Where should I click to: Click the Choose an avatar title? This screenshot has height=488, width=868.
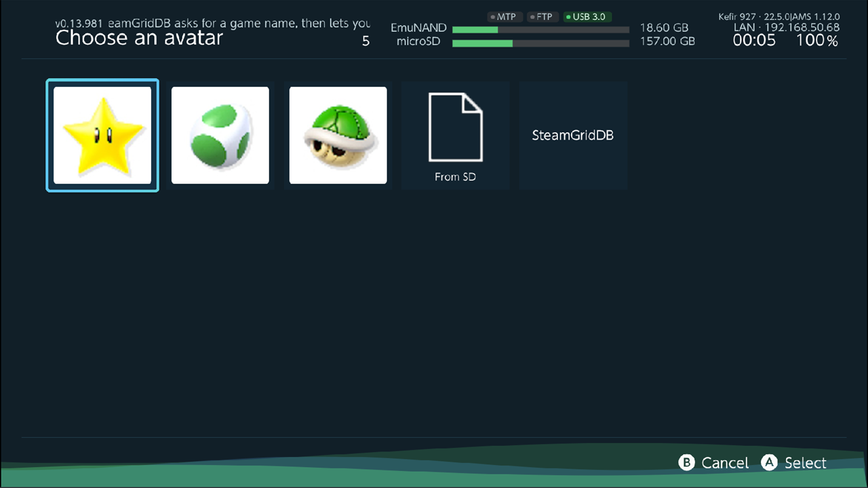[x=139, y=38]
